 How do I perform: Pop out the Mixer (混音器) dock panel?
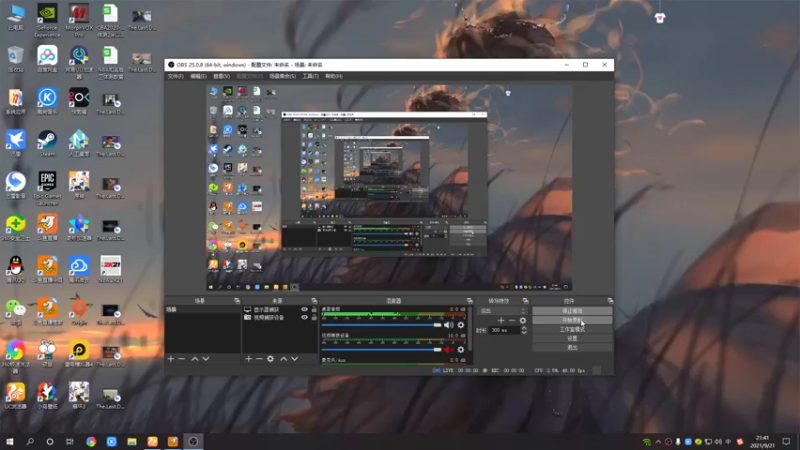point(469,301)
